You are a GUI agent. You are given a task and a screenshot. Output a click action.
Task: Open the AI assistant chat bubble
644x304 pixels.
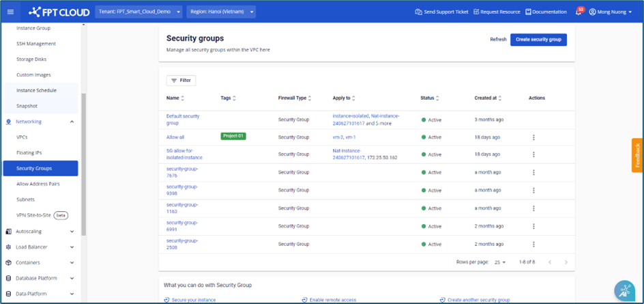[x=624, y=290]
